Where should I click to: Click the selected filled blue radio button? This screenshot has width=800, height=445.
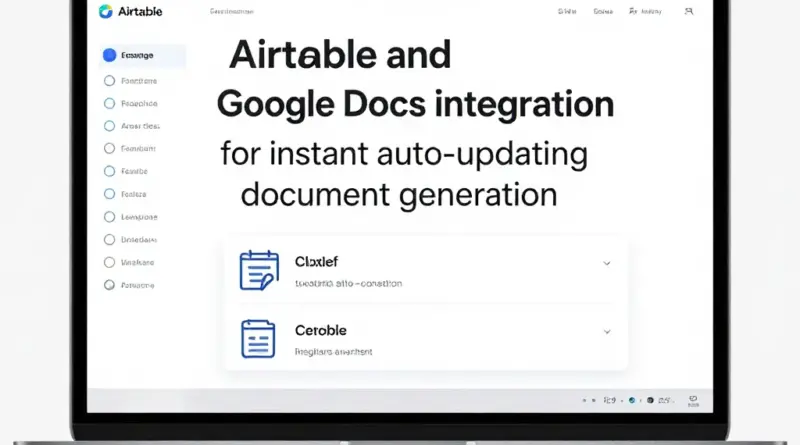109,55
